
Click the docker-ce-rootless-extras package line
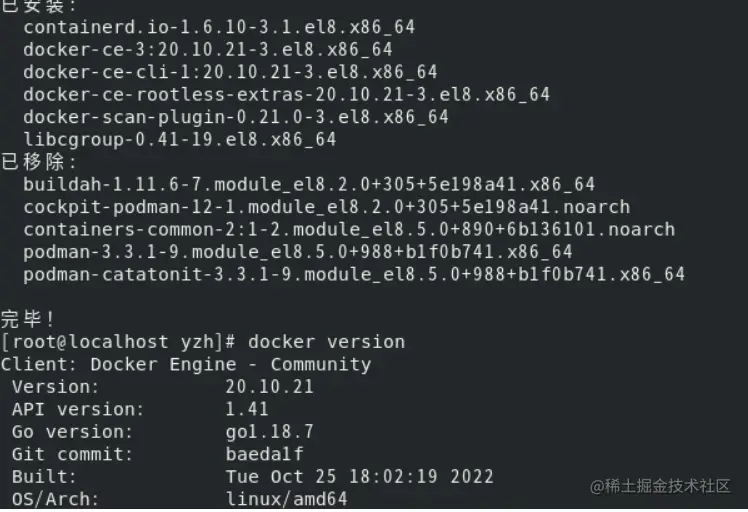(286, 94)
